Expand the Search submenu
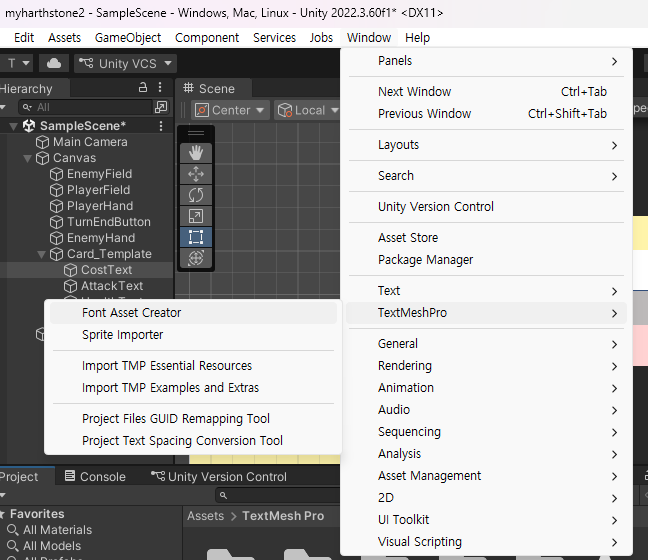648x560 pixels. (x=486, y=176)
